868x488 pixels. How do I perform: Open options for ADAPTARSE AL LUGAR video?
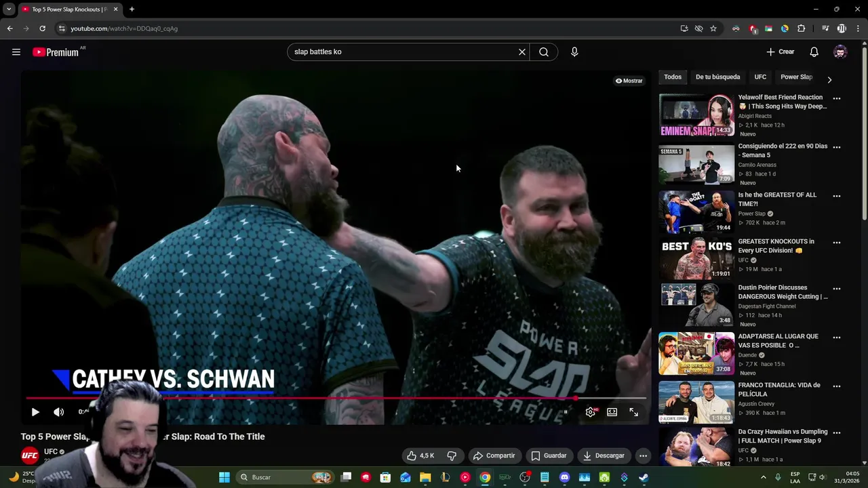click(837, 338)
